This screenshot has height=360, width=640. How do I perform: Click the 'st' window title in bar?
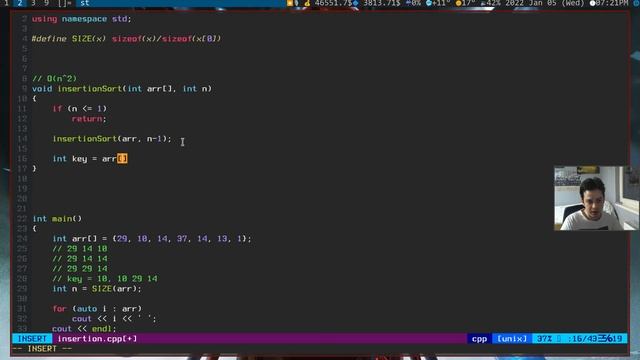pyautogui.click(x=84, y=3)
